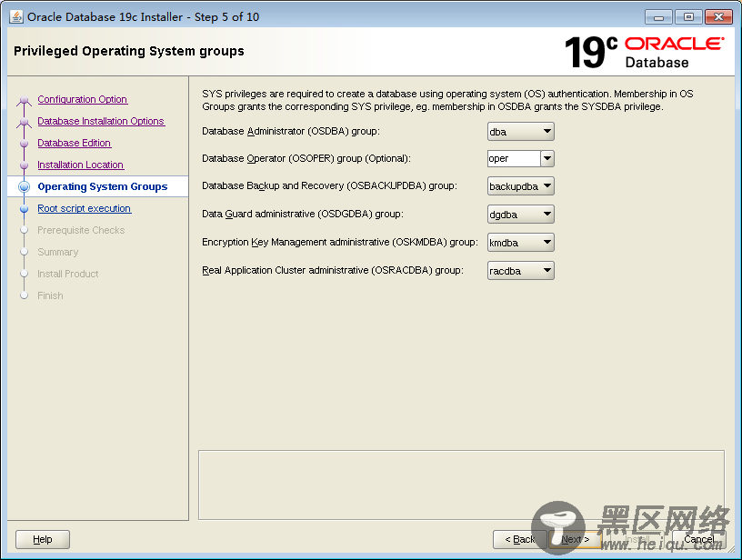742x560 pixels.
Task: Close the Oracle installer window
Action: tap(718, 17)
